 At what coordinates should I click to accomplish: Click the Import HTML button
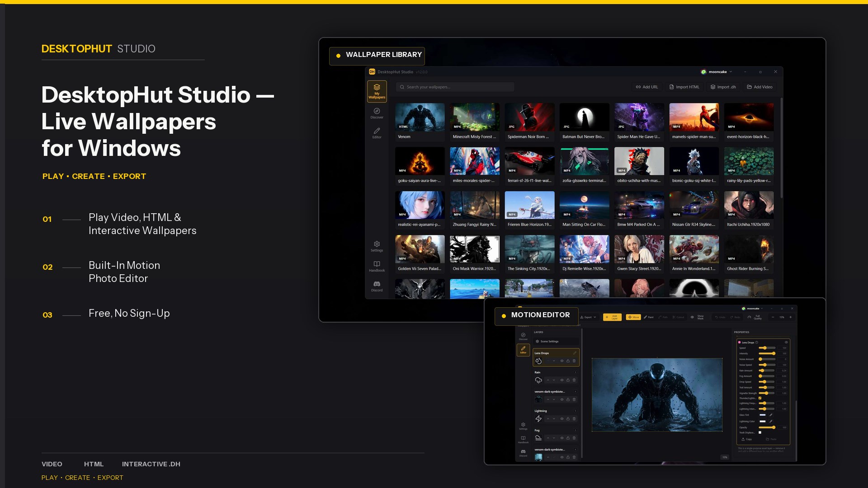(x=684, y=87)
